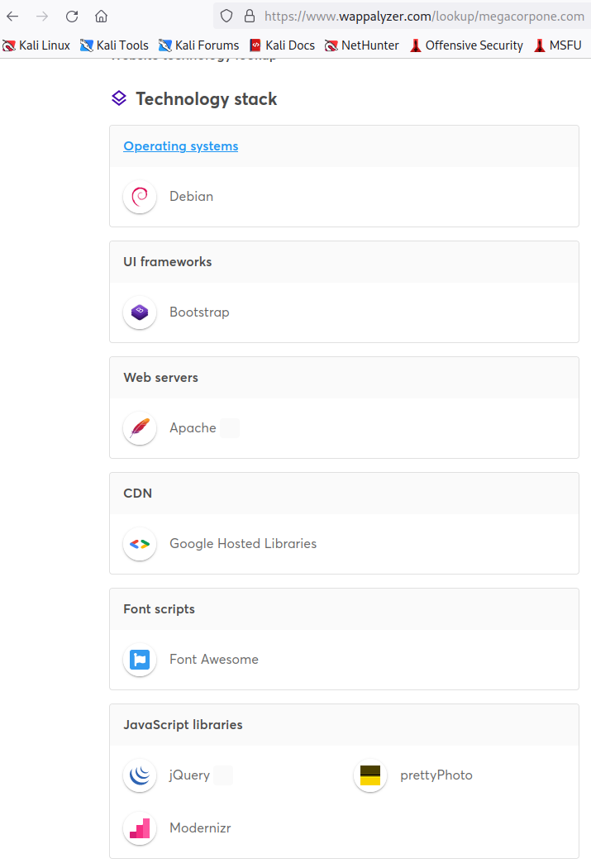Click the padlock site security icon
This screenshot has width=591, height=868.
point(249,16)
